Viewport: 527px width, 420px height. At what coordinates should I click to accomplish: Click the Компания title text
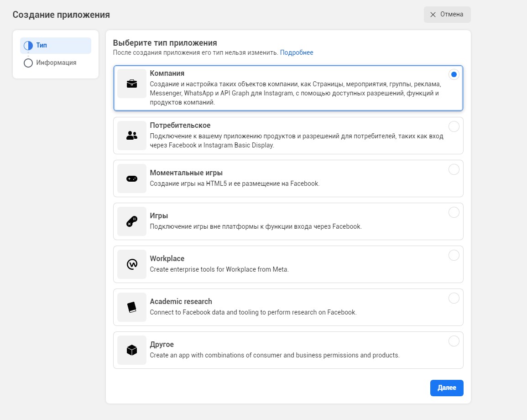(x=167, y=73)
